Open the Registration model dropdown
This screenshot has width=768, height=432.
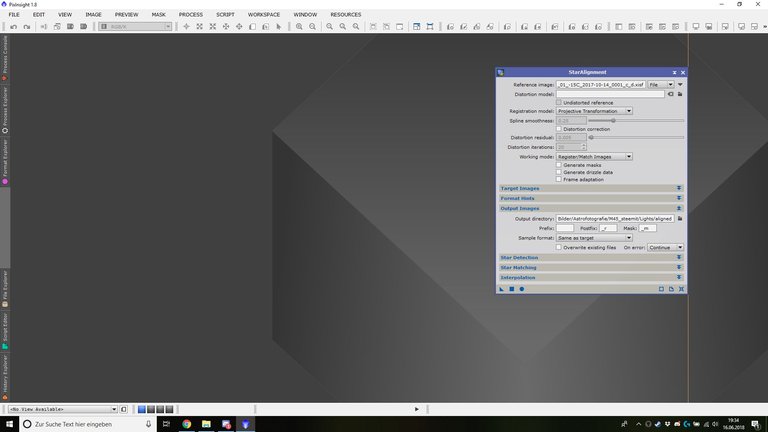[x=594, y=111]
